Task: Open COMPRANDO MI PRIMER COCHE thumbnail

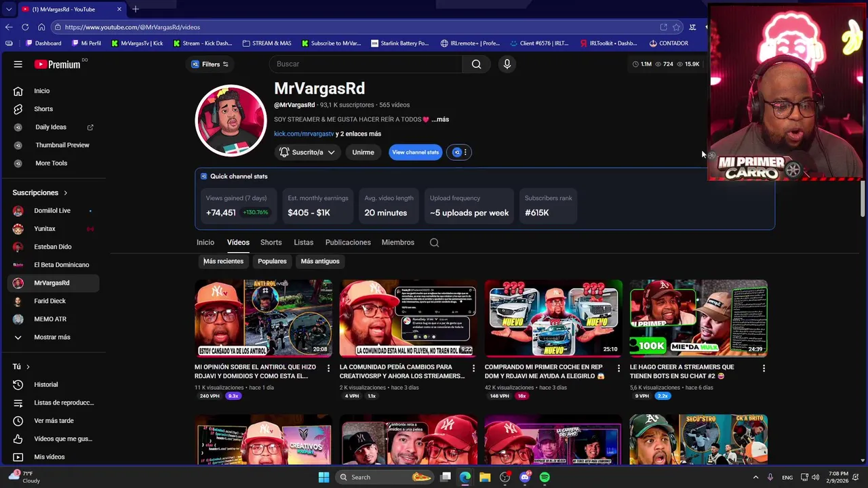Action: 553,318
